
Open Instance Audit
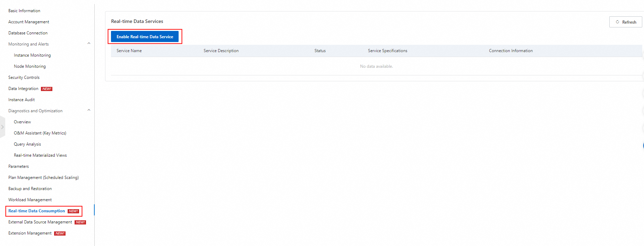22,100
